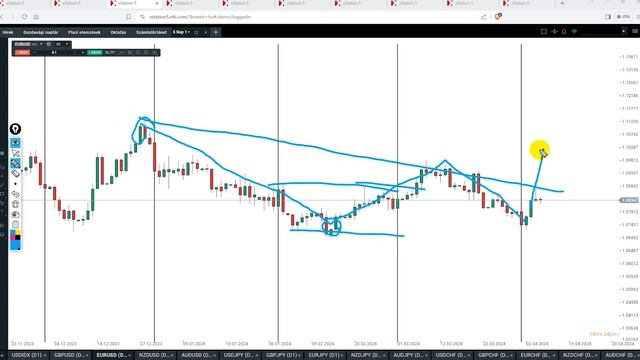Expand the EURUSD symbol dropdown arrow
This screenshot has height=360, width=640.
pyautogui.click(x=41, y=44)
